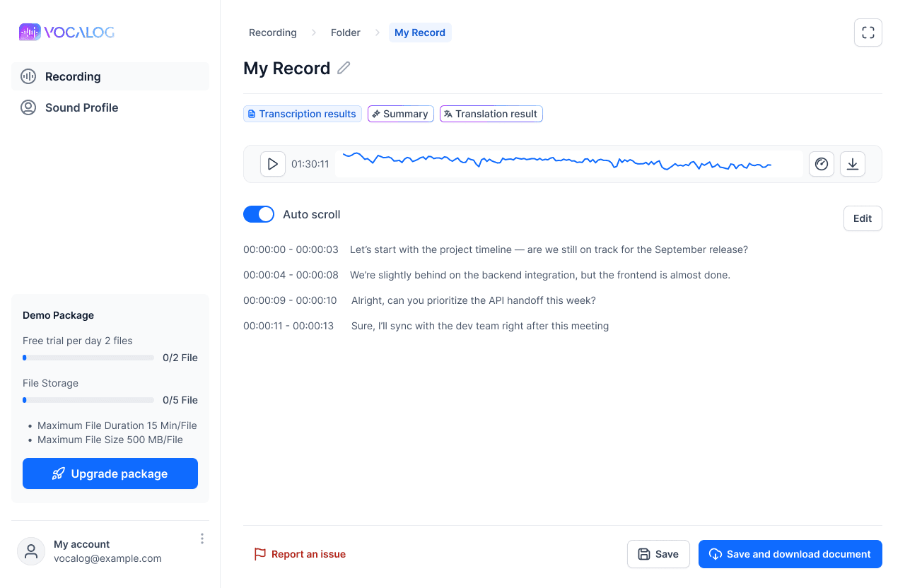Viewport: 905px width, 588px height.
Task: Download the audio file using download icon
Action: (x=852, y=163)
